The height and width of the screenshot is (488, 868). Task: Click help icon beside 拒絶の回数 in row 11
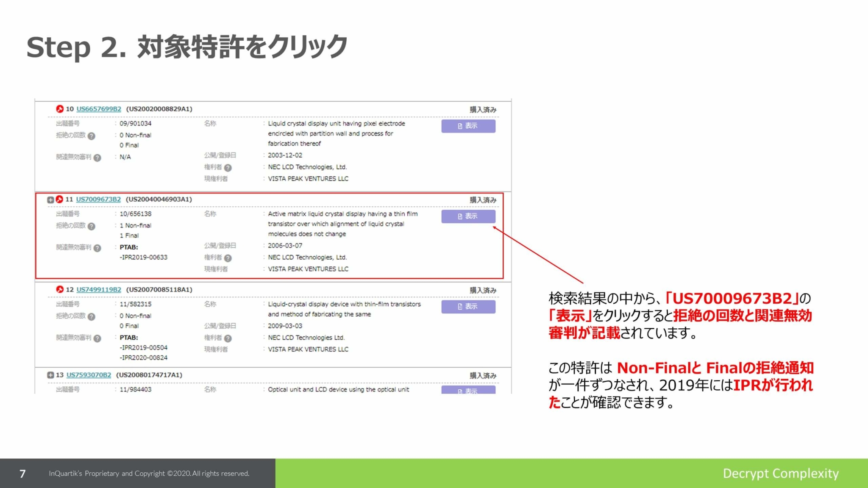92,226
